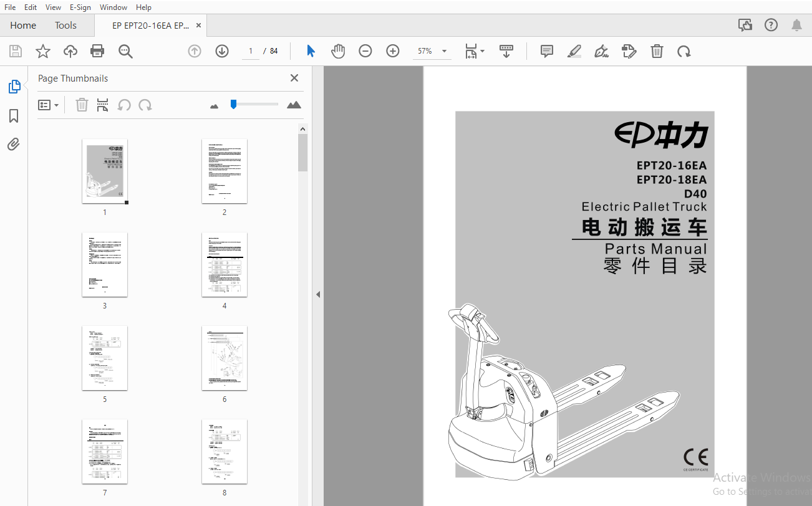Adjust the thumbnail size slider
The image size is (812, 506).
tap(233, 104)
